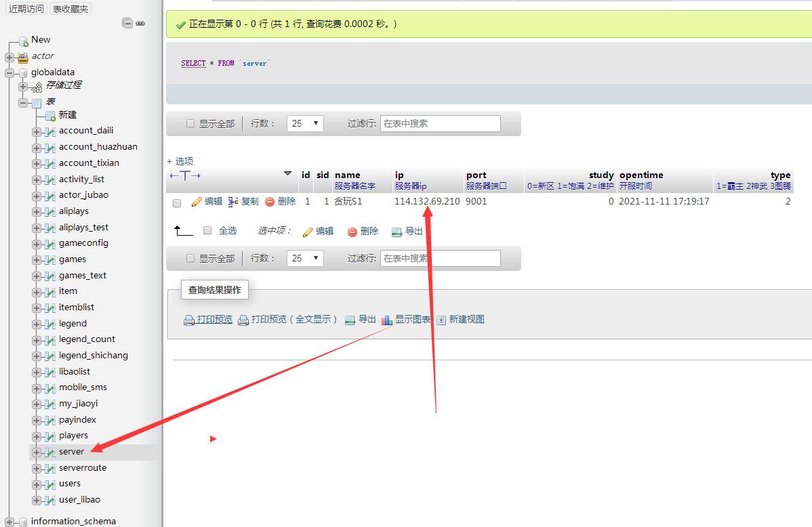The height and width of the screenshot is (527, 812).
Task: Expand the information_schema database node
Action: point(9,522)
